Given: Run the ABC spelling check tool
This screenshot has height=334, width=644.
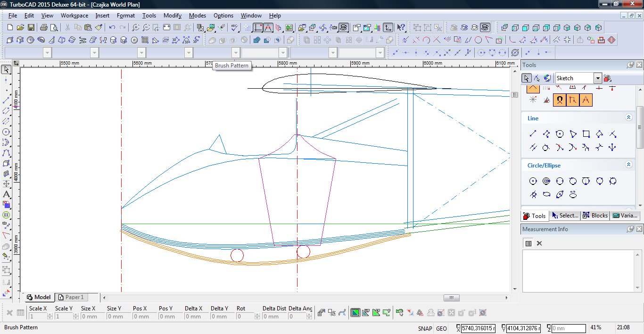Looking at the screenshot, I should pos(234,28).
